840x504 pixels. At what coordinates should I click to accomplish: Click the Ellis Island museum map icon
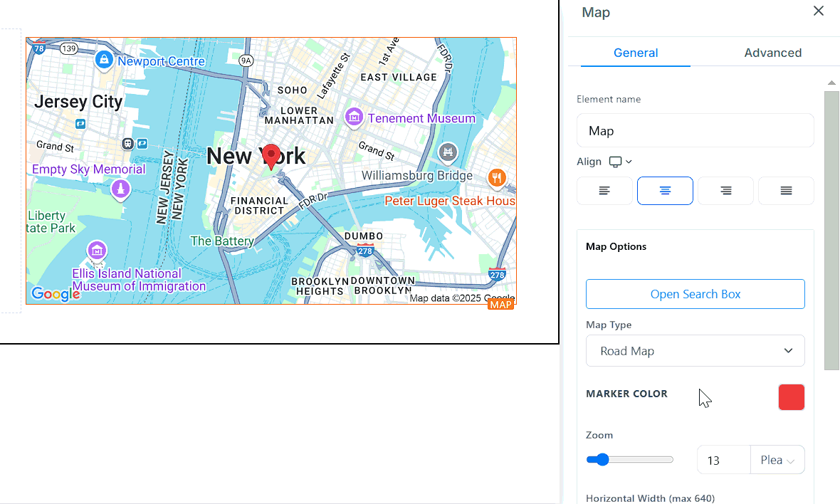[97, 251]
